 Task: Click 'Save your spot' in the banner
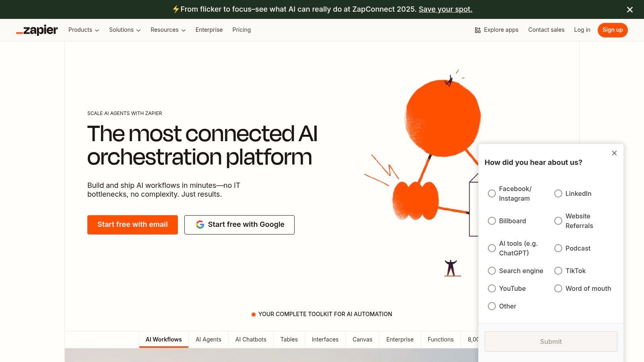coord(445,9)
